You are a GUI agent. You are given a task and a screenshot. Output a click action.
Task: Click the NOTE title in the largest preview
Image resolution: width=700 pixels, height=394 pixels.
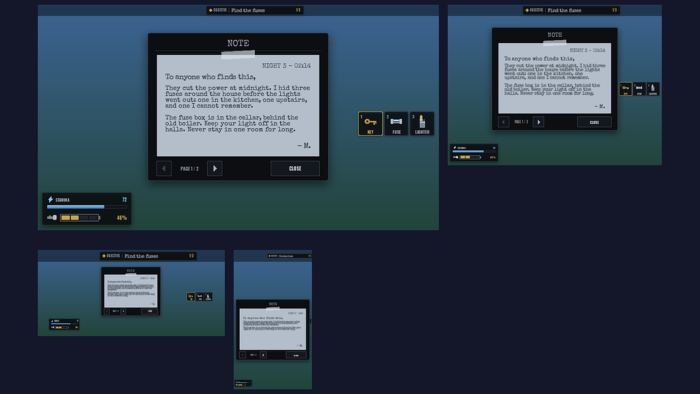click(238, 43)
